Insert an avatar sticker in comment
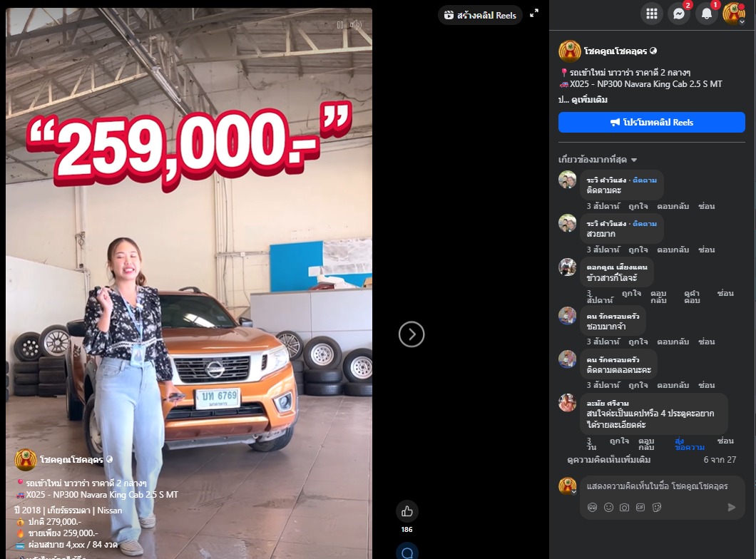Viewport: 756px width, 559px height. pos(592,508)
